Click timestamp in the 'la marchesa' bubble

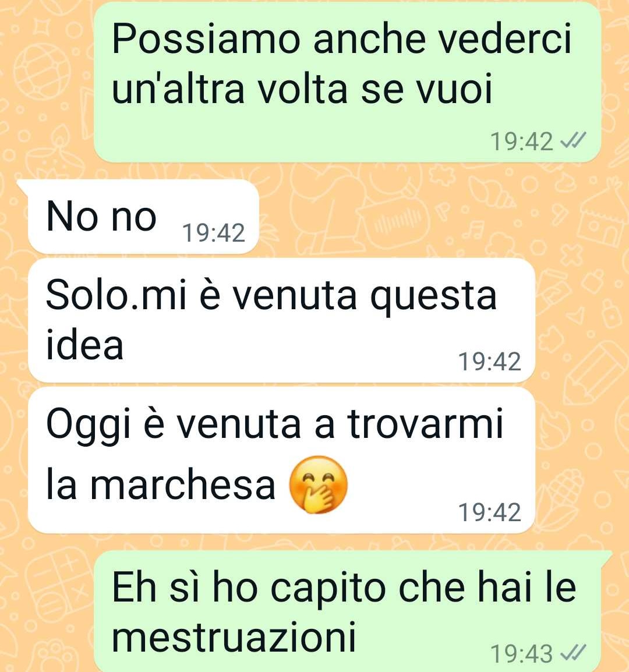point(490,512)
